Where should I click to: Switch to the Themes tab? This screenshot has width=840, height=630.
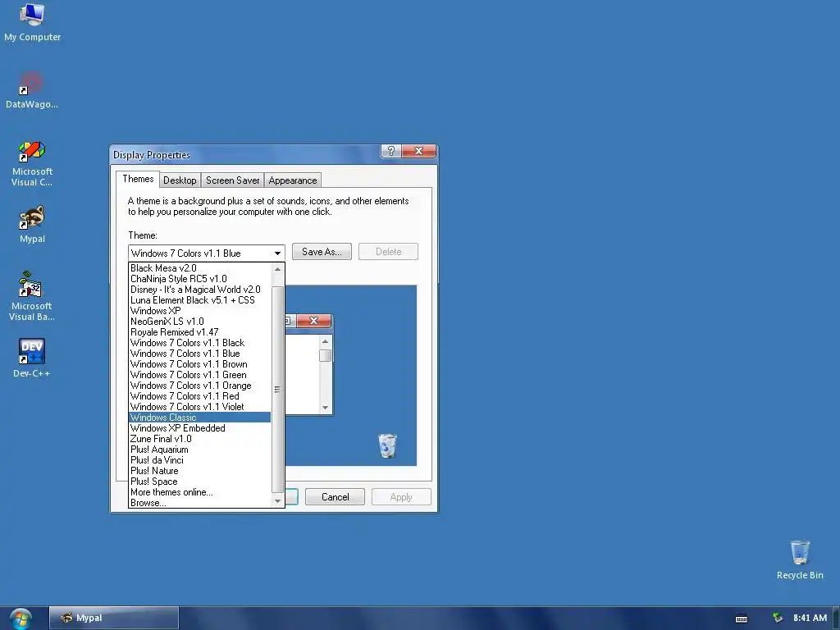[x=138, y=179]
